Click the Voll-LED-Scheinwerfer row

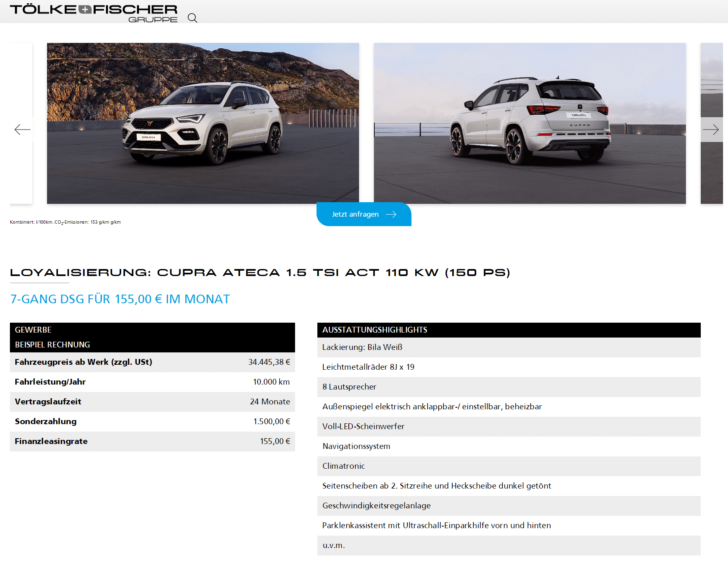(509, 426)
